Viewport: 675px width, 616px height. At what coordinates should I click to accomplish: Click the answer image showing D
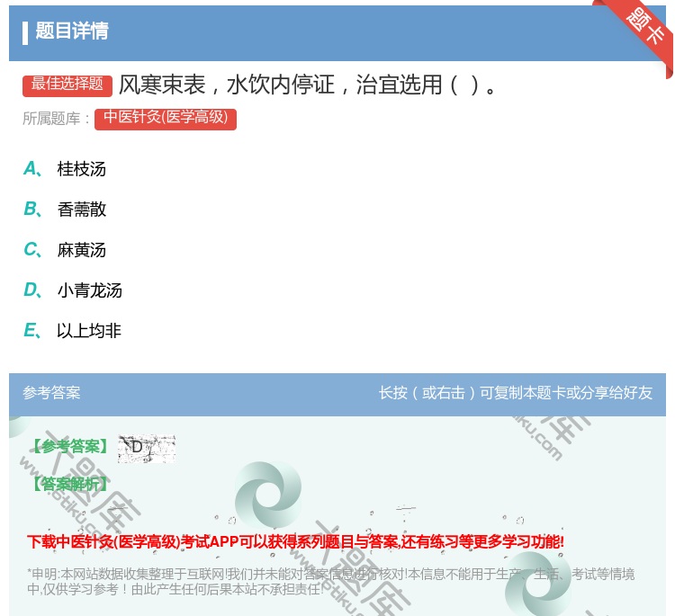[x=147, y=448]
